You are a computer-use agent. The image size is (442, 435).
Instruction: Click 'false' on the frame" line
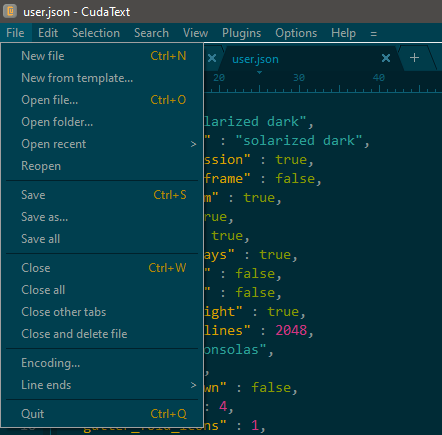coord(295,179)
